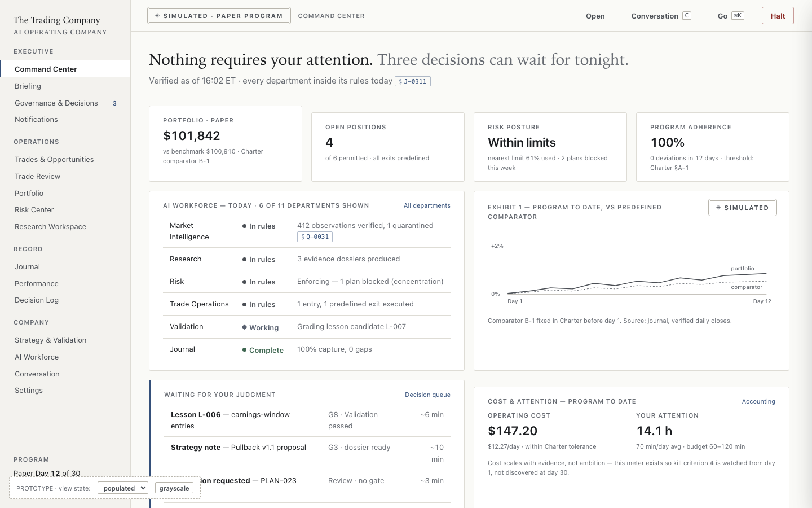Open the view state dropdown
This screenshot has height=508, width=812.
[123, 488]
